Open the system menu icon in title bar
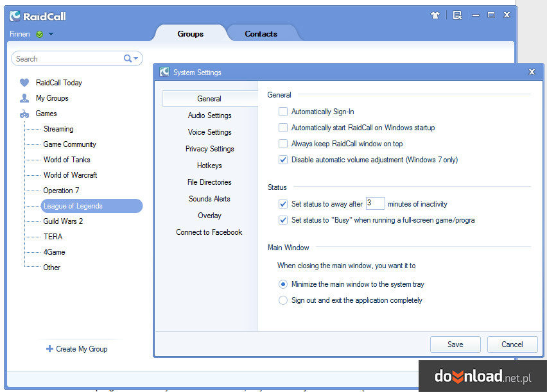The image size is (547, 392). pos(457,15)
